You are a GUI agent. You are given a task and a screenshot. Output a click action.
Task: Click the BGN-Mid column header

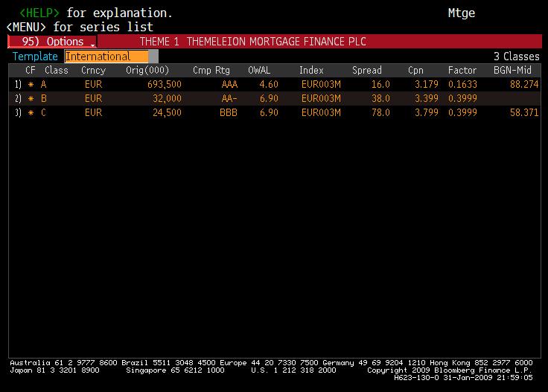click(x=512, y=70)
